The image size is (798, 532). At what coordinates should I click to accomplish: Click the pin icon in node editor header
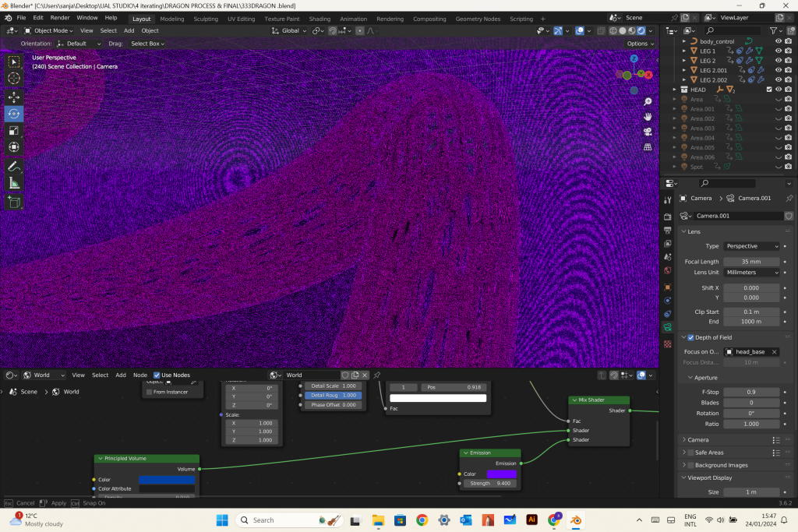[377, 375]
